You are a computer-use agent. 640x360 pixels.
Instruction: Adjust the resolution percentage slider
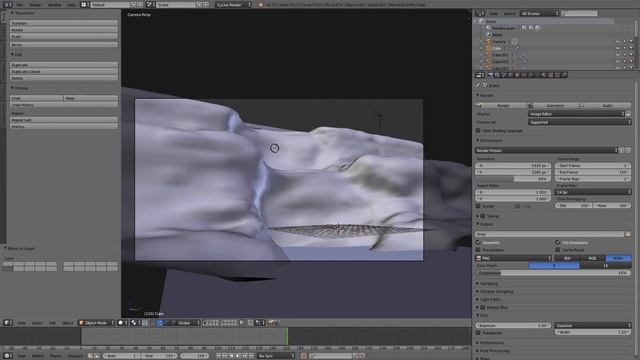point(513,179)
